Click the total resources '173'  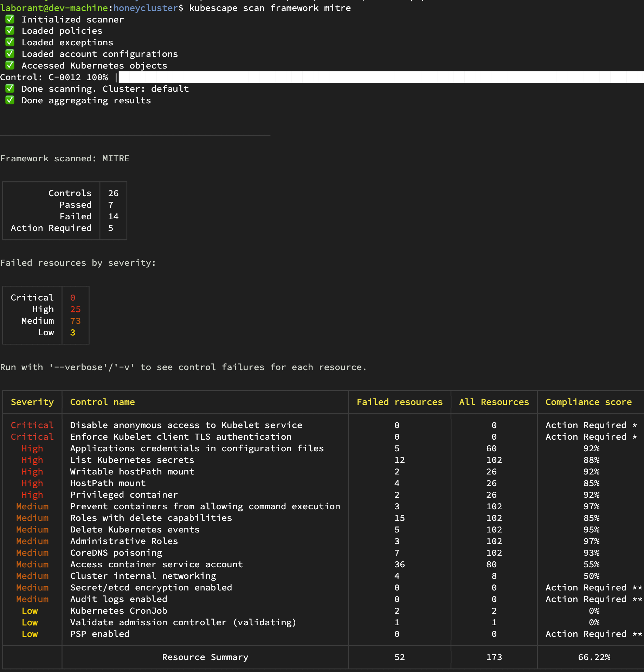(x=494, y=657)
